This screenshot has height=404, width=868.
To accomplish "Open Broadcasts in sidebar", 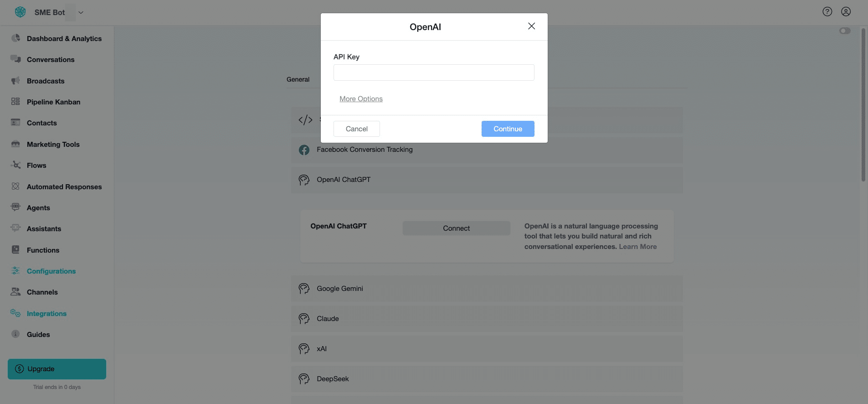I will click(46, 81).
